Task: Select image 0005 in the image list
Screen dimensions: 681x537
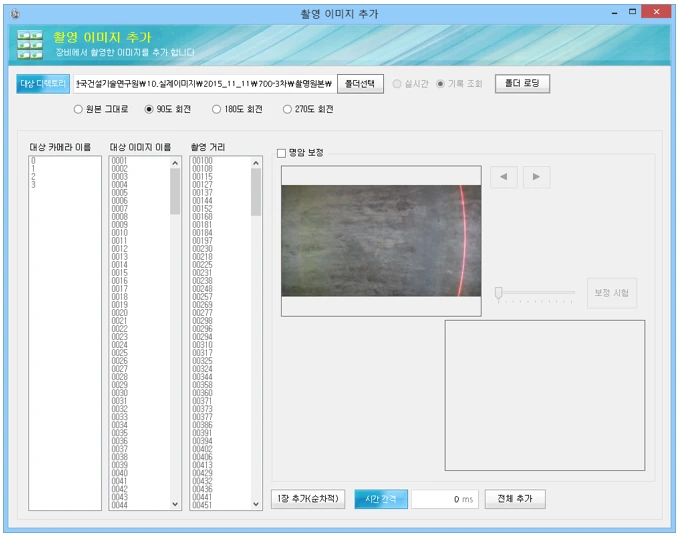Action: coord(140,192)
